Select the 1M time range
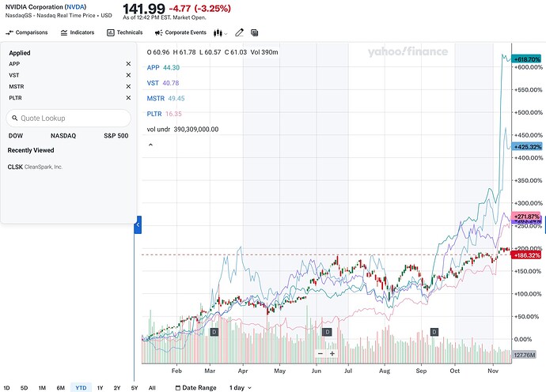The height and width of the screenshot is (392, 546). (42, 387)
